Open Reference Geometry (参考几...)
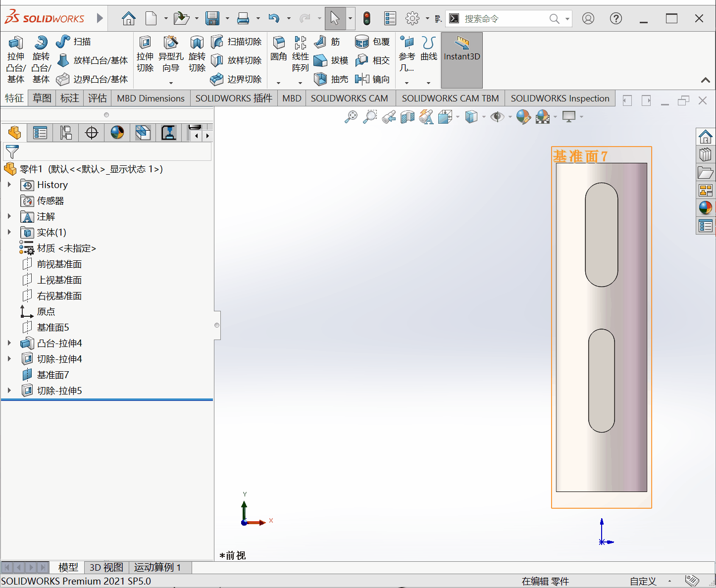716x588 pixels. tap(407, 54)
